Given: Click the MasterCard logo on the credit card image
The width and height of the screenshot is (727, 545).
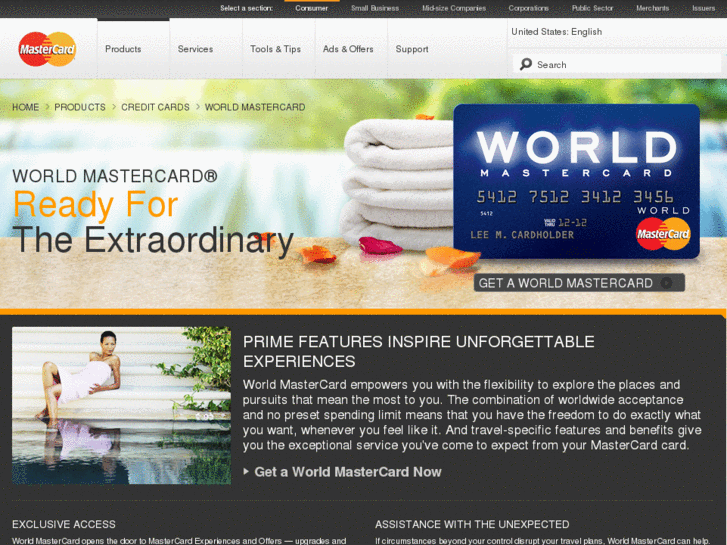Looking at the screenshot, I should tap(663, 233).
